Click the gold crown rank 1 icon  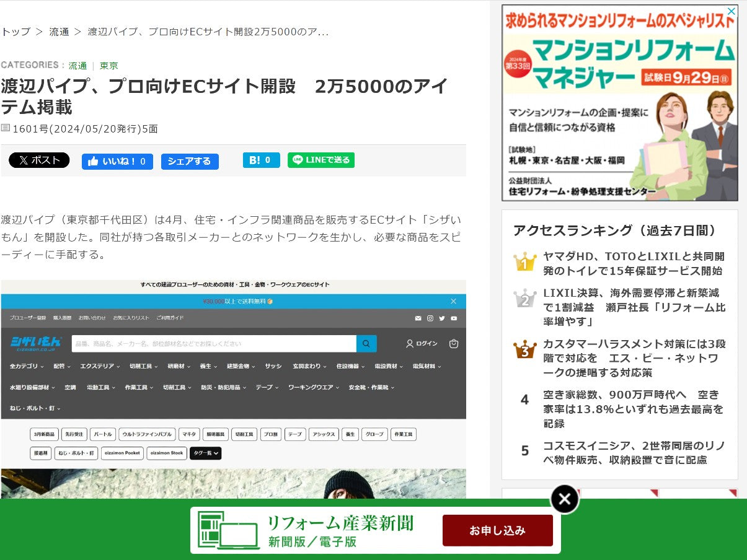524,263
